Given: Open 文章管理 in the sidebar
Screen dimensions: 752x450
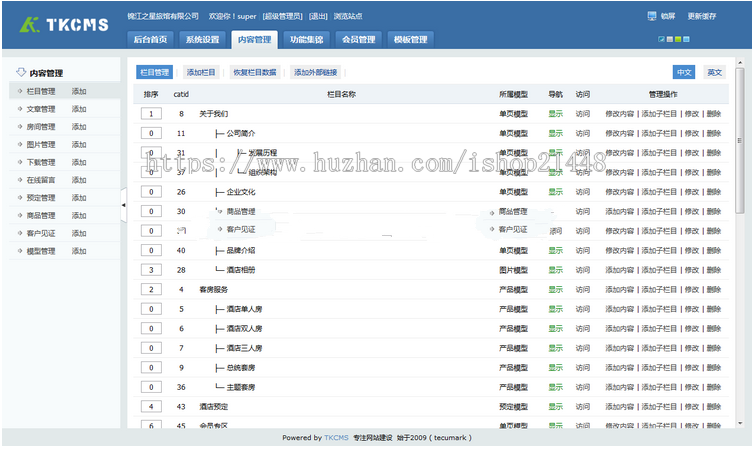Looking at the screenshot, I should [41, 109].
